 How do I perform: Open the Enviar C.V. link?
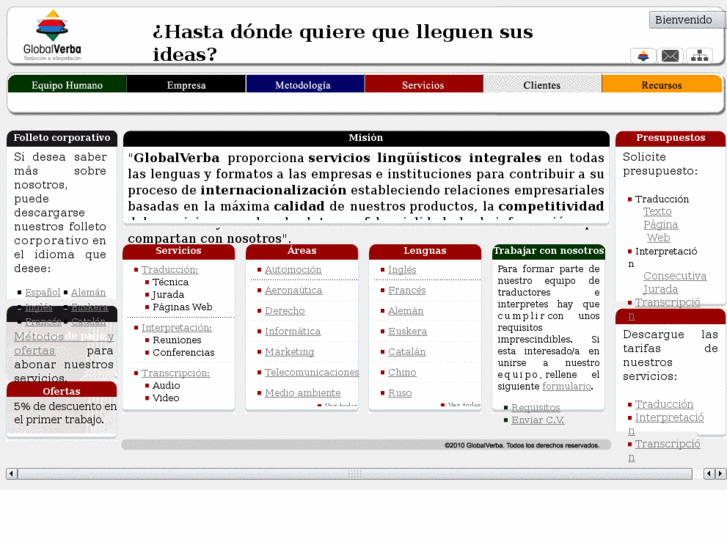pos(538,420)
